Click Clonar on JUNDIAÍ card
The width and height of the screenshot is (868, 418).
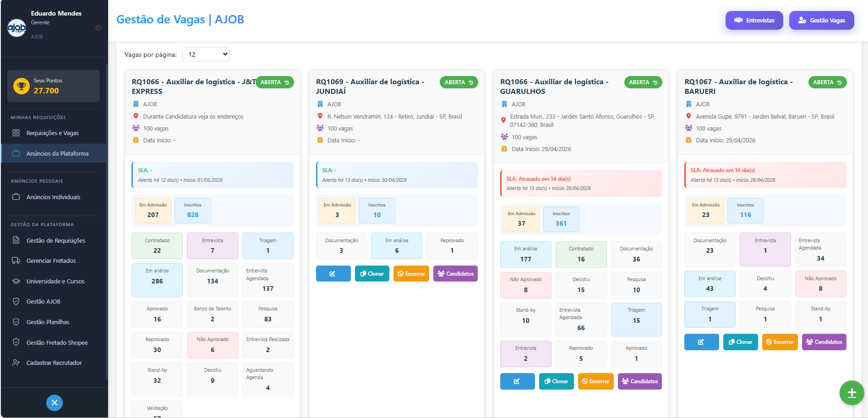point(372,274)
